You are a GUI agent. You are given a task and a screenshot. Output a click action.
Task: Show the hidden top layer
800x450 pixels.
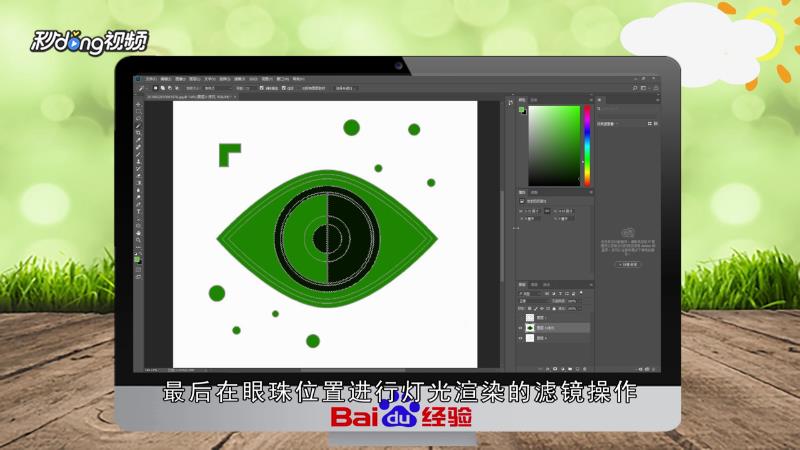520,317
